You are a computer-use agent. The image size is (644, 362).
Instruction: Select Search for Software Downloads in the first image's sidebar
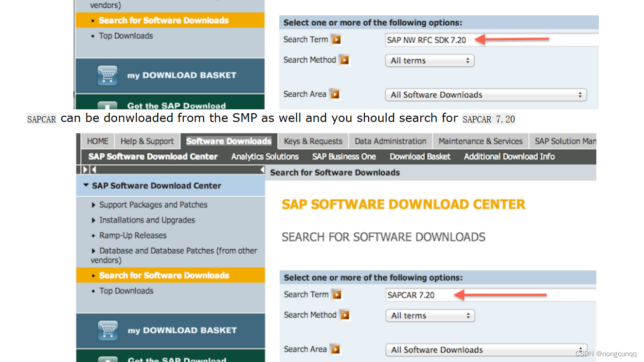(x=170, y=20)
